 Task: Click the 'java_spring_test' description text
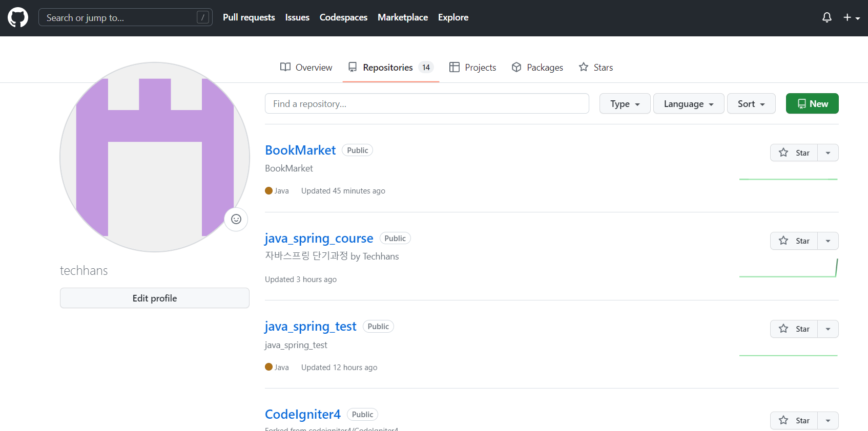[296, 345]
